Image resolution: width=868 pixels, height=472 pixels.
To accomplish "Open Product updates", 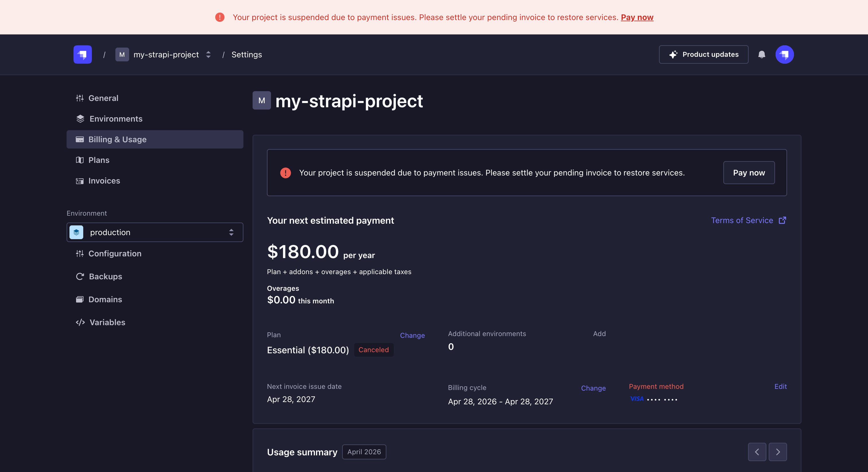I will tap(704, 54).
